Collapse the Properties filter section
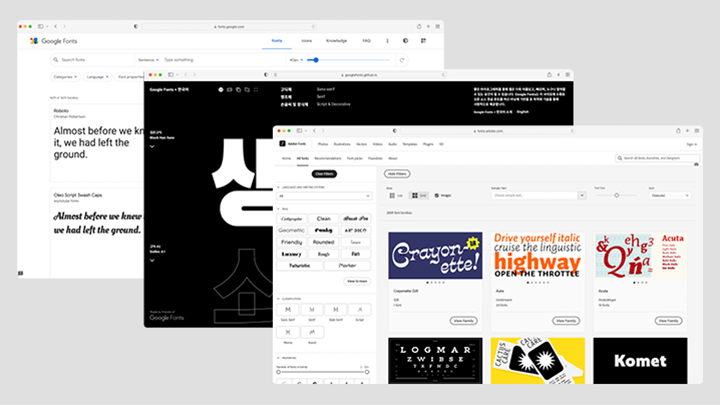Image resolution: width=720 pixels, height=405 pixels. (278, 358)
